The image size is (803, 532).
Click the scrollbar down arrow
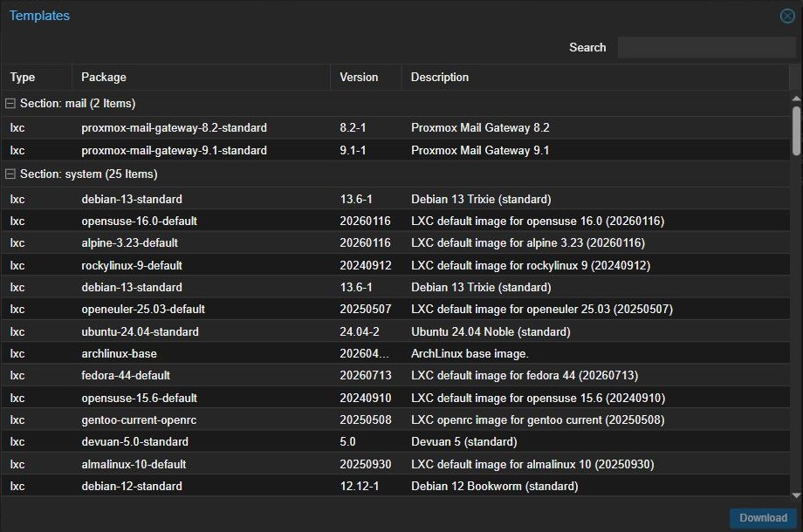[796, 494]
